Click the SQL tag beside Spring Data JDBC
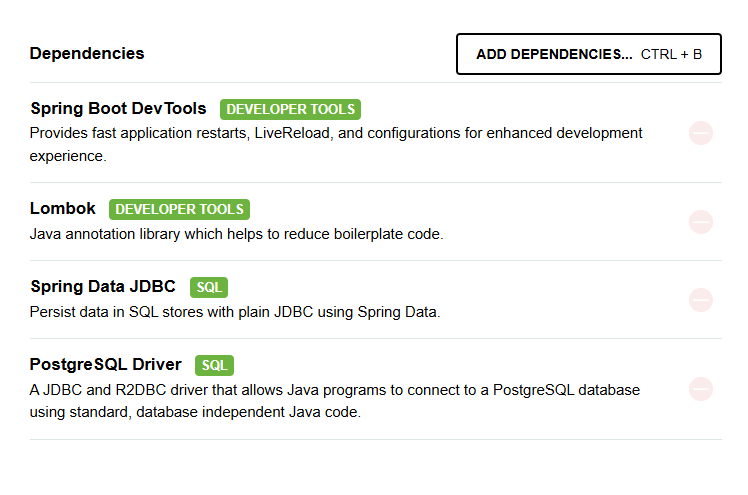Screen dimensions: 748x495 point(209,287)
